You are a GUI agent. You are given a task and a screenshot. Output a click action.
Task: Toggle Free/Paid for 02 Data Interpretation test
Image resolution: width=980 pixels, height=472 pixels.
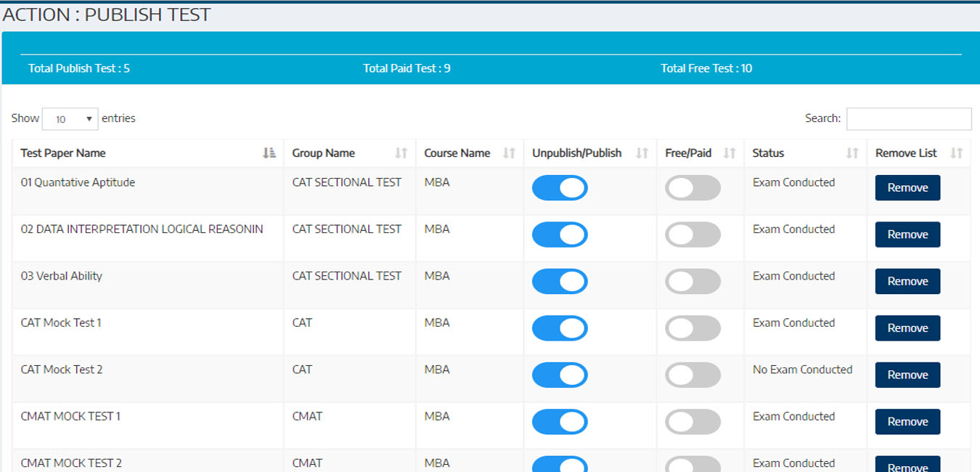(693, 235)
